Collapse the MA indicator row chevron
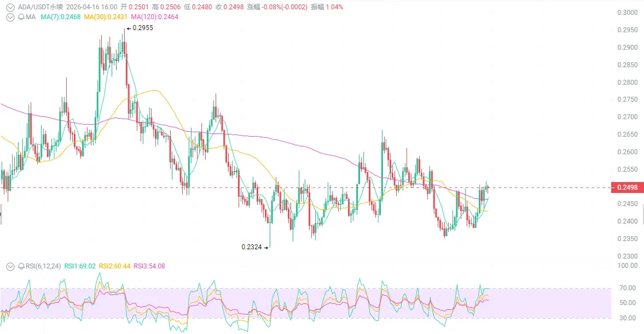Image resolution: width=644 pixels, height=334 pixels. (10, 17)
